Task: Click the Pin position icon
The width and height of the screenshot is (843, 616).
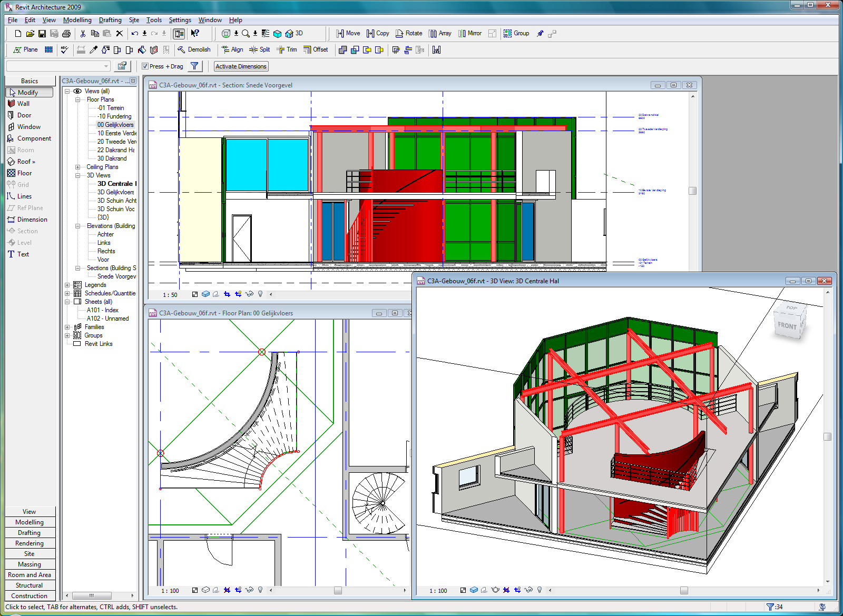Action: [540, 34]
